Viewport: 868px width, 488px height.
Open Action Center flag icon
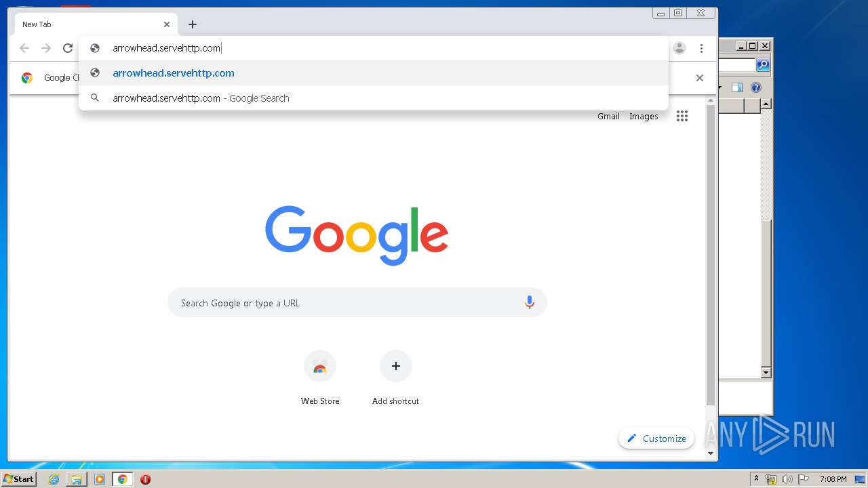(804, 479)
